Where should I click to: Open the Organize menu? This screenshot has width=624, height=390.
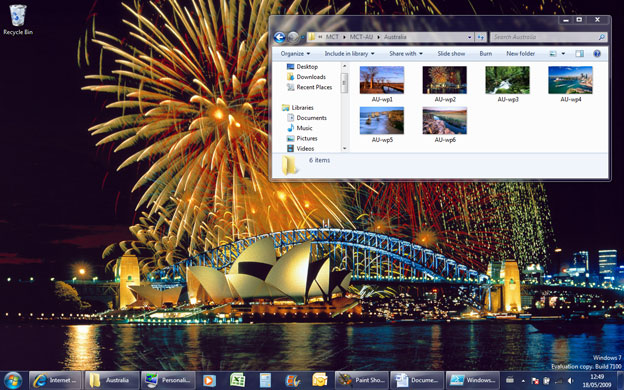295,53
